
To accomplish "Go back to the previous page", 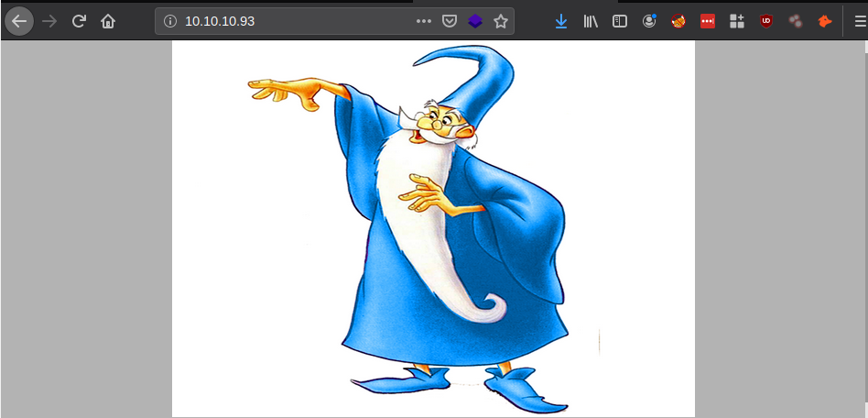I will 19,22.
